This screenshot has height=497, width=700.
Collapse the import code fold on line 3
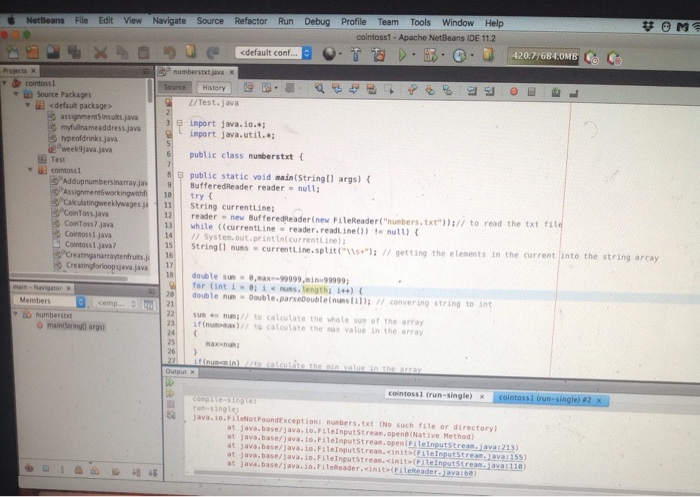(x=179, y=122)
